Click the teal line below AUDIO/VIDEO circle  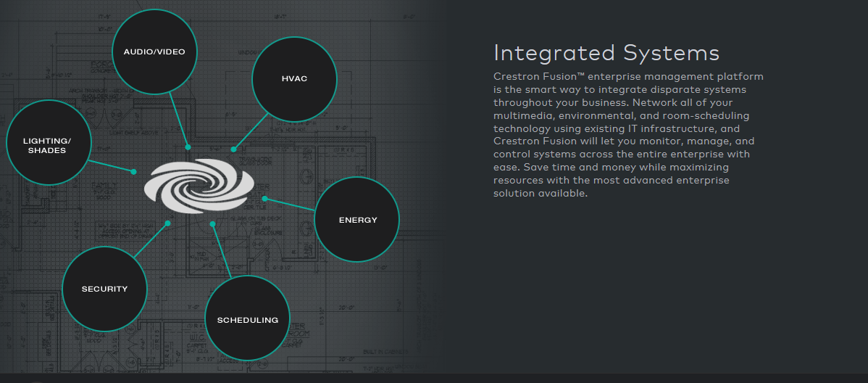pyautogui.click(x=179, y=120)
